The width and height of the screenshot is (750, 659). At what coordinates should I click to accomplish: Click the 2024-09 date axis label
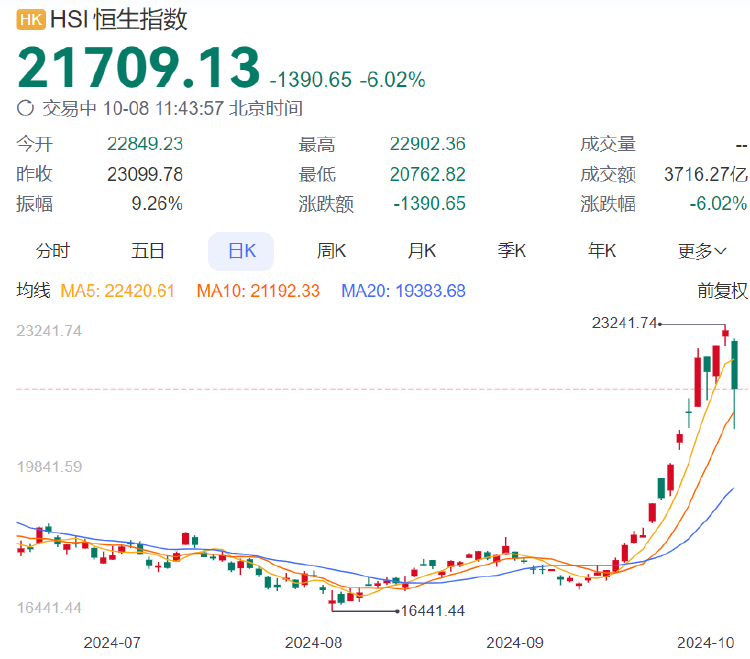(515, 642)
